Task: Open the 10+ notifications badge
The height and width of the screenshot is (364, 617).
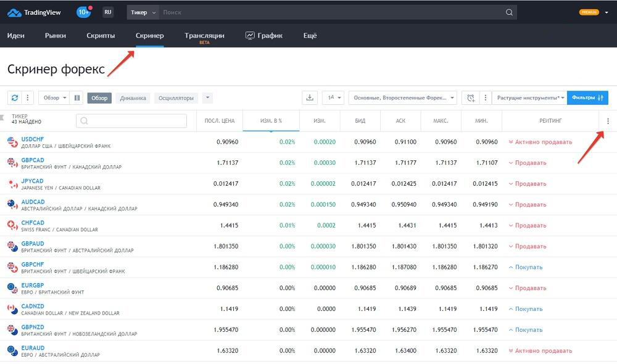Action: [84, 12]
